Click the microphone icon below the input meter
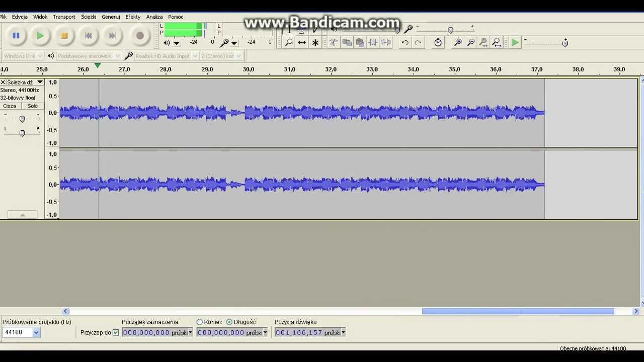 click(x=224, y=43)
